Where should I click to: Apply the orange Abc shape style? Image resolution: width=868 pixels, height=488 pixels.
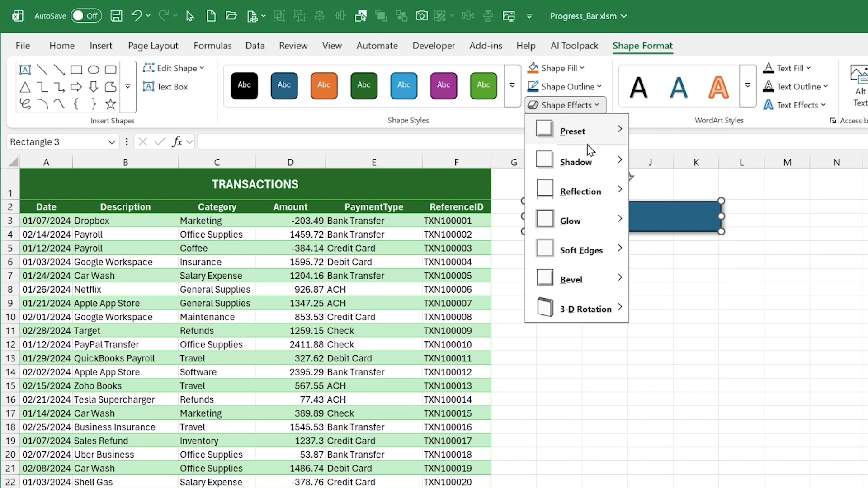tap(324, 85)
